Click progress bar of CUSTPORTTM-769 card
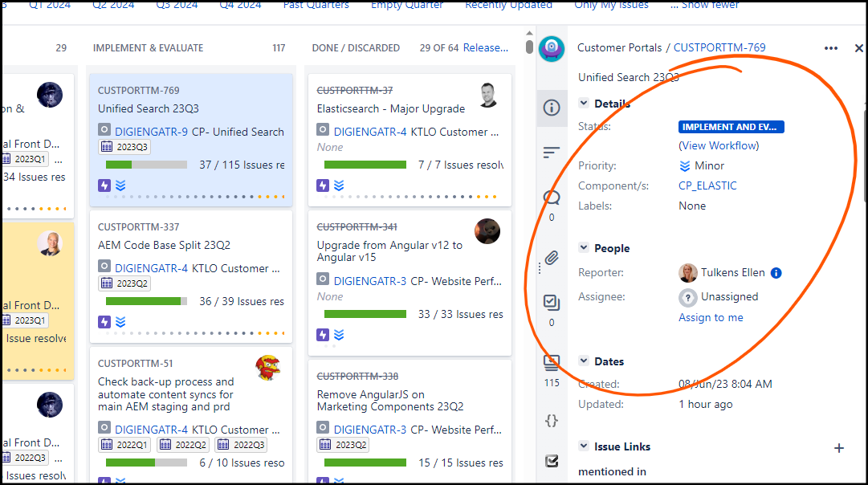868x485 pixels. [146, 165]
